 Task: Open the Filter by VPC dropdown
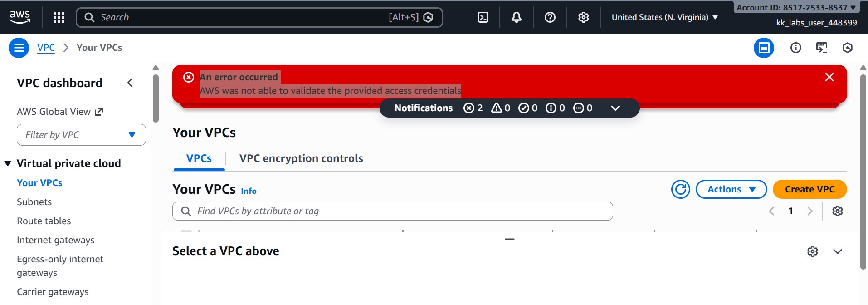(x=81, y=135)
